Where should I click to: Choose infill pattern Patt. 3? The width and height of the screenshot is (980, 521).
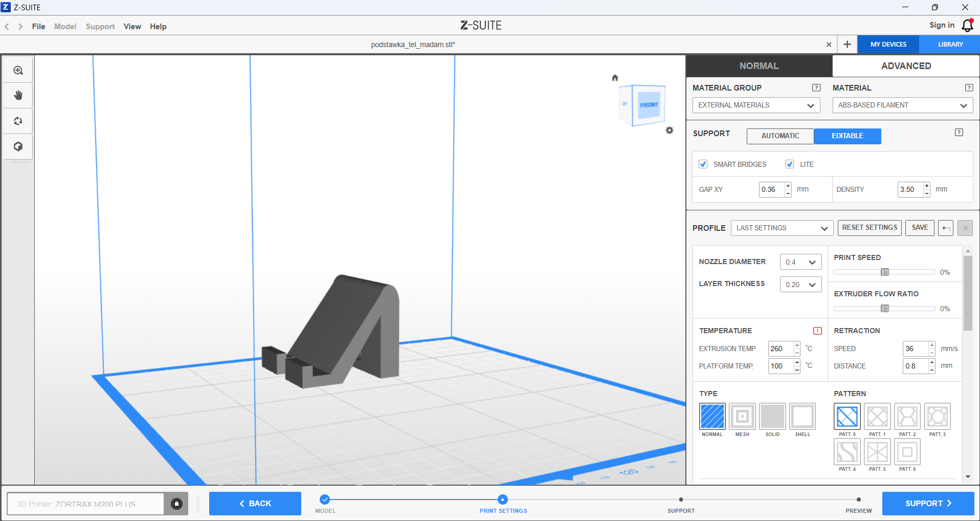[938, 416]
